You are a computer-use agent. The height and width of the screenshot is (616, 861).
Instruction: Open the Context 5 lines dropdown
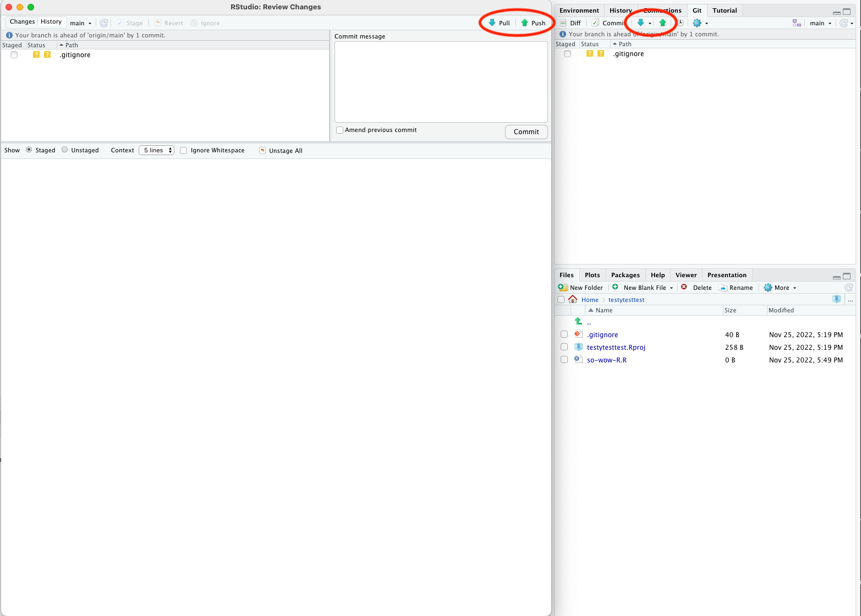tap(156, 151)
